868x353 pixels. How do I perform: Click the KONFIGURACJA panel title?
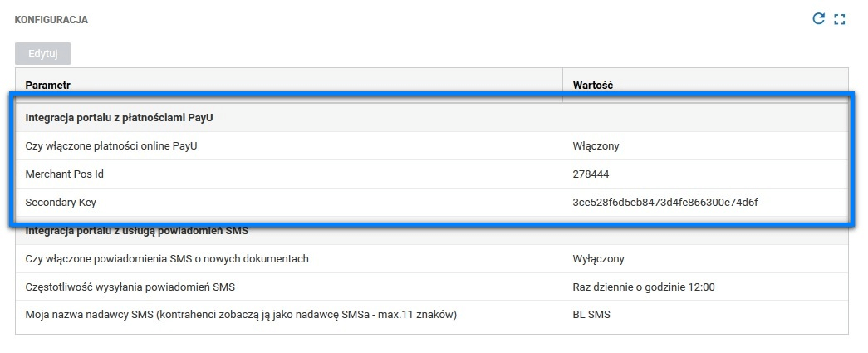[51, 19]
